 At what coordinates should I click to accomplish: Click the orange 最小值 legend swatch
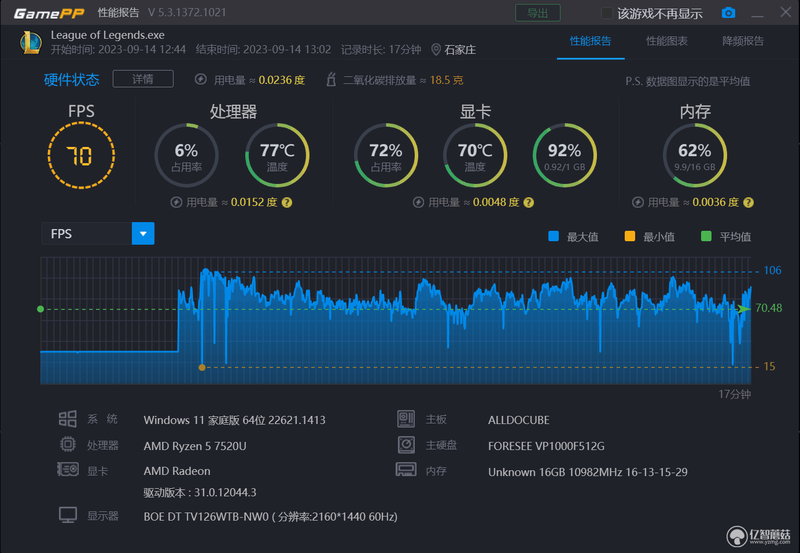630,236
